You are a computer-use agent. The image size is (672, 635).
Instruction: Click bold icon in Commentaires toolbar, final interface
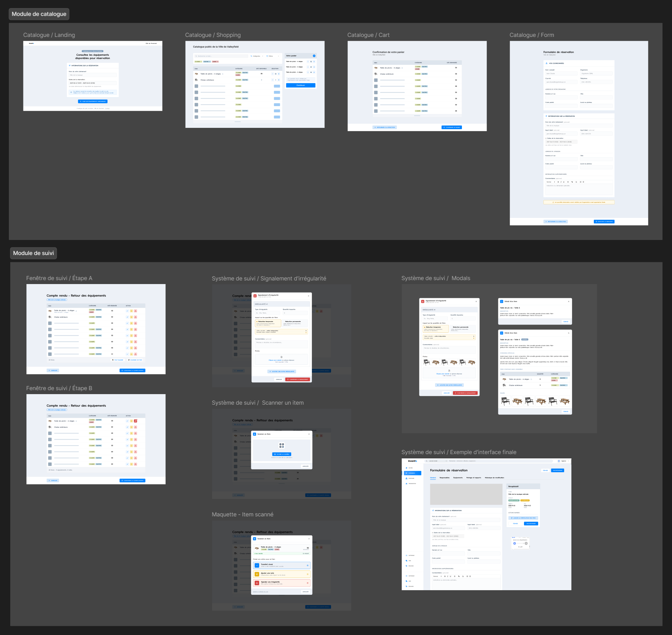(x=445, y=576)
